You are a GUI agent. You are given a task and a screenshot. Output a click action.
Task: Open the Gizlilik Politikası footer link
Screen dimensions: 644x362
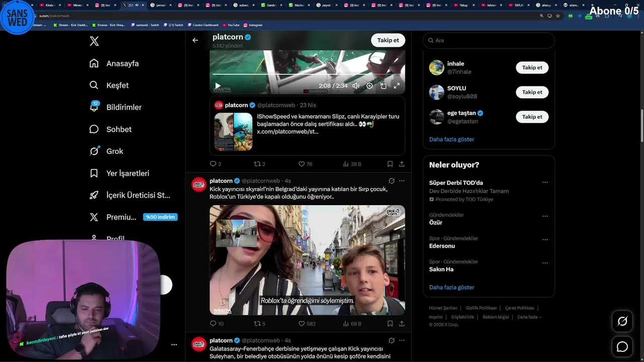[481, 308]
